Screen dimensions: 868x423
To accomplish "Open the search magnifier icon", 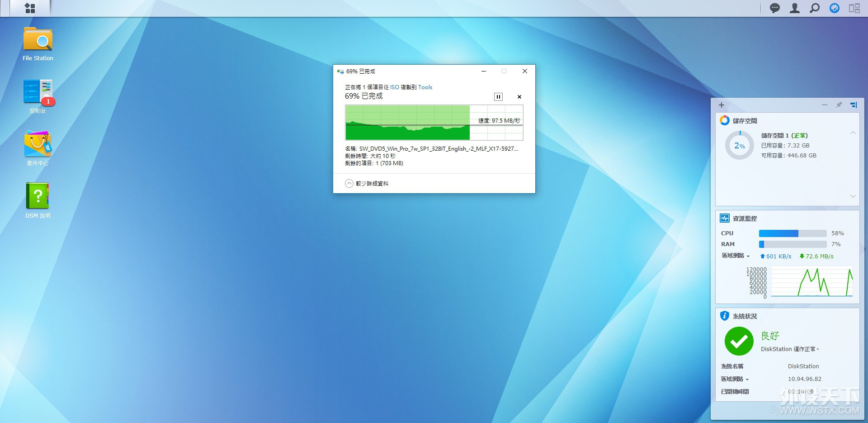I will (815, 8).
